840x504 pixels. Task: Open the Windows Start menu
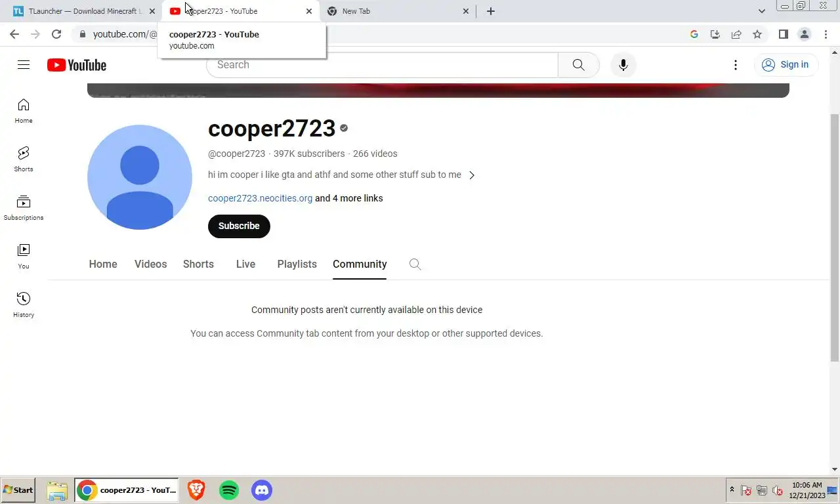18,490
